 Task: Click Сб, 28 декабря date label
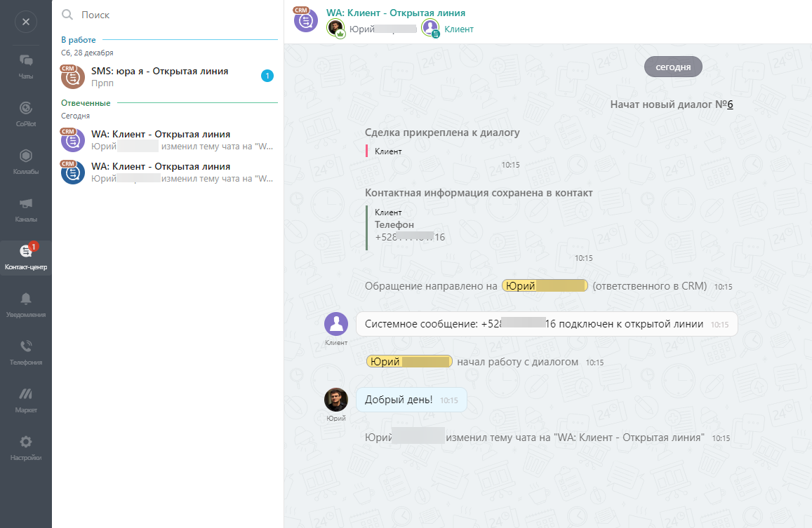[87, 53]
